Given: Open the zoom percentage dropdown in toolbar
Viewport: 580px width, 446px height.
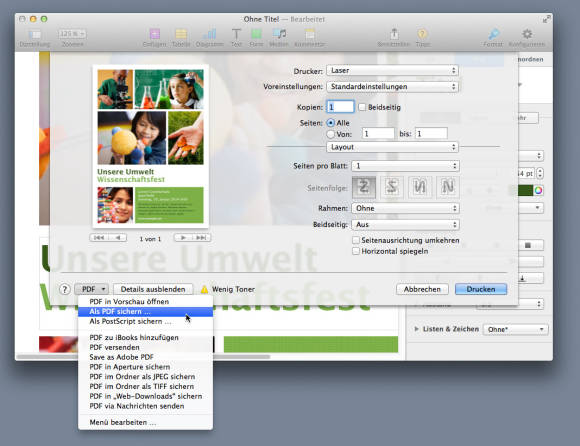Looking at the screenshot, I should [x=72, y=34].
